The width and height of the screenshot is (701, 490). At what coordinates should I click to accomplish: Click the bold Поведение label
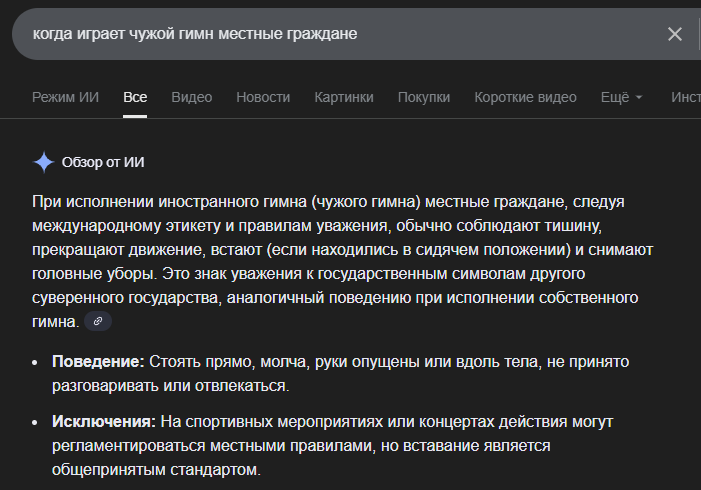pos(99,360)
